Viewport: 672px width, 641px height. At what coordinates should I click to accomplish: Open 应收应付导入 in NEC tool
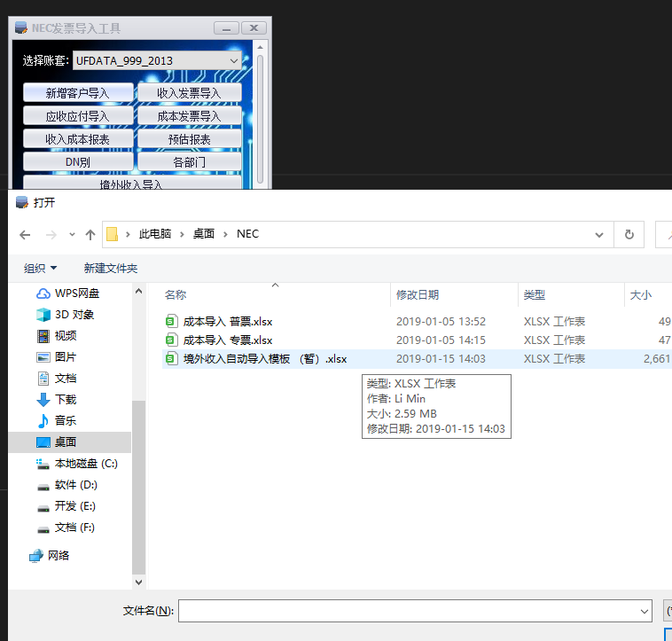(x=78, y=115)
